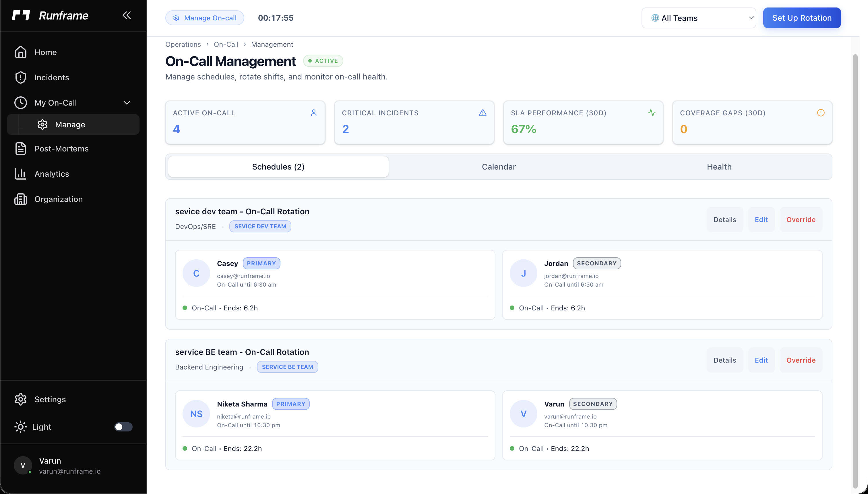
Task: Click the Operations breadcrumb link
Action: click(183, 44)
